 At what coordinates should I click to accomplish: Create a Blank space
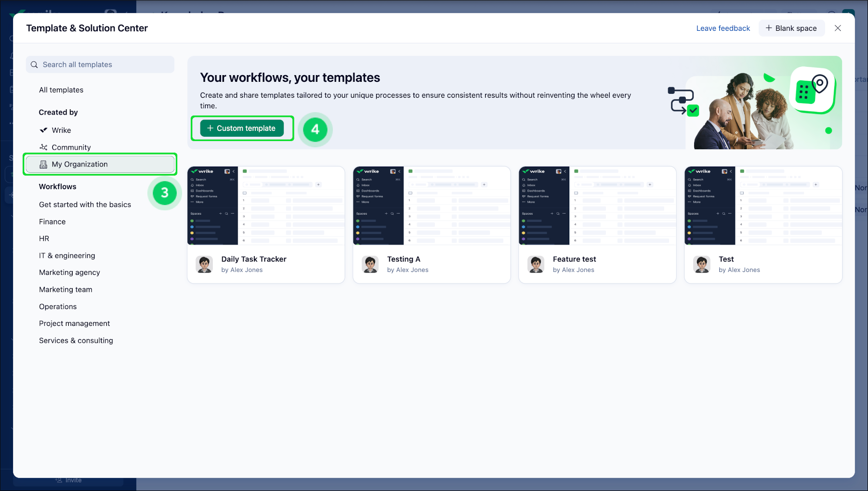coord(791,28)
